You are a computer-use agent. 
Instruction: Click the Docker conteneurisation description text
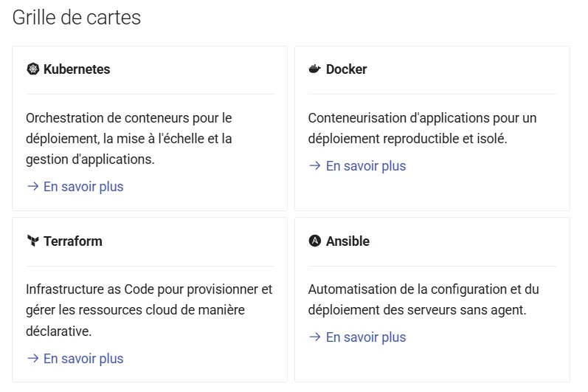422,128
